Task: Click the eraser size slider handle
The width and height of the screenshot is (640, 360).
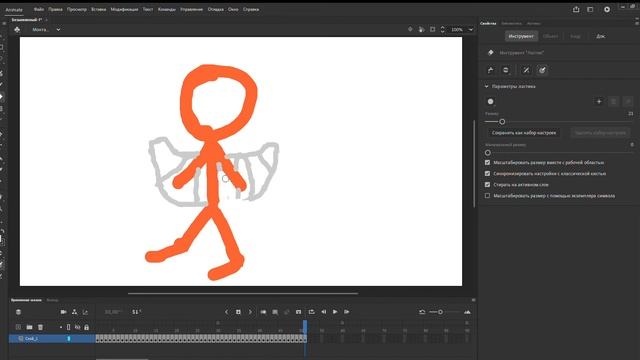Action: click(x=502, y=122)
